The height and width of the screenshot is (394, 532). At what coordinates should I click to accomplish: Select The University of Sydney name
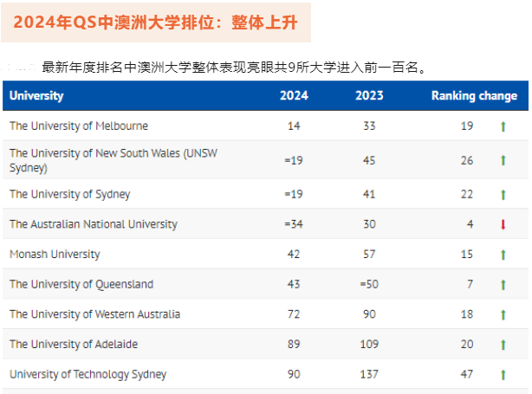click(x=70, y=194)
